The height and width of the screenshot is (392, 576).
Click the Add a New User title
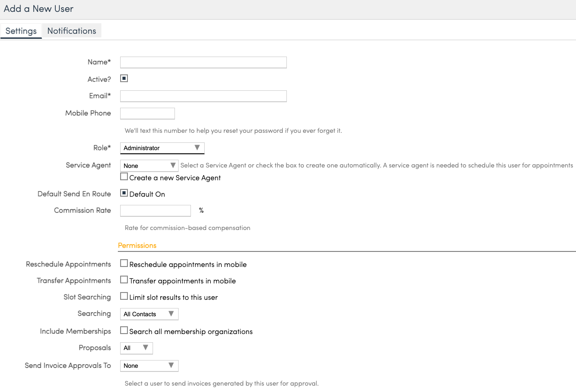pos(38,9)
